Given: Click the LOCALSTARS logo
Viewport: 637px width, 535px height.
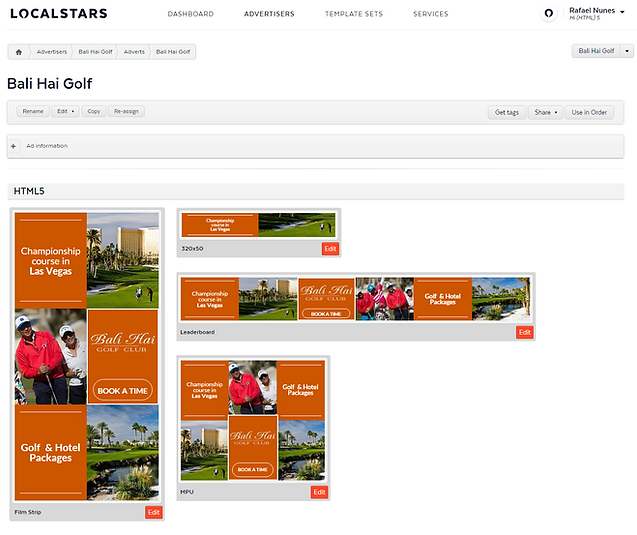Looking at the screenshot, I should 59,13.
